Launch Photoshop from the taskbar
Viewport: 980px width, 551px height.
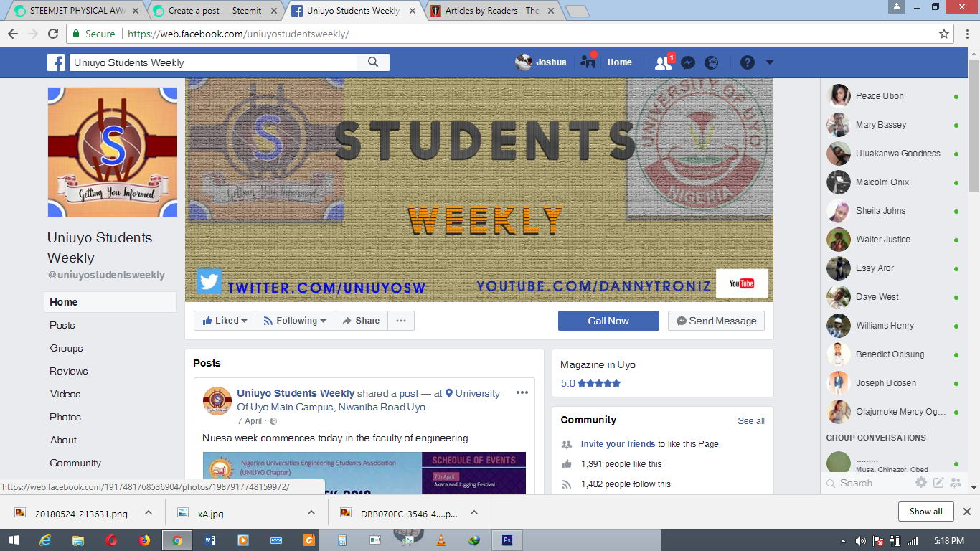pyautogui.click(x=507, y=539)
